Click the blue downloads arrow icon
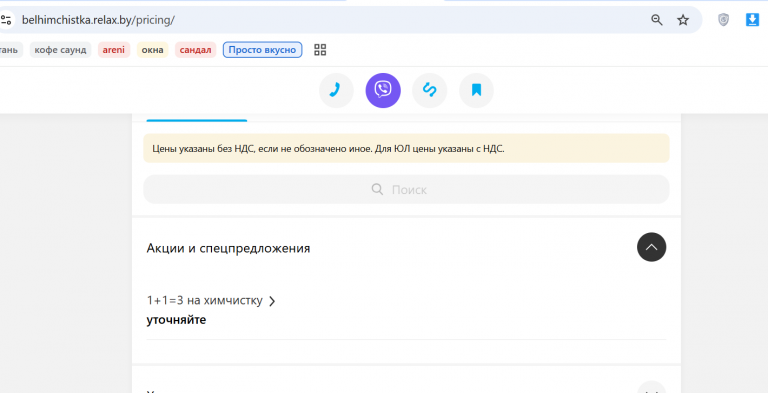This screenshot has width=768, height=393. [x=752, y=20]
